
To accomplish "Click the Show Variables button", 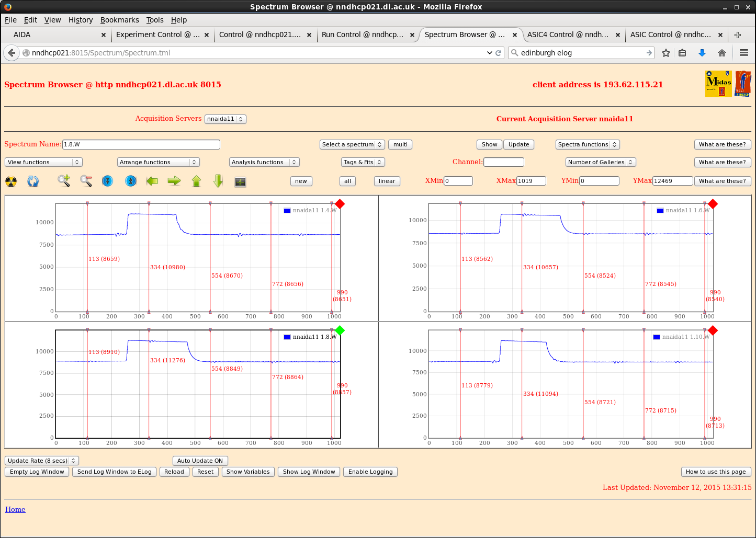I will (x=248, y=472).
